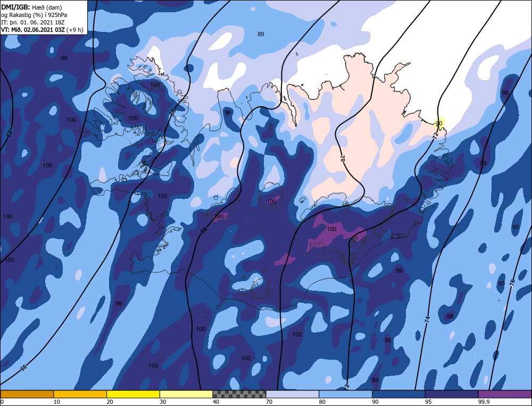Click the '62' height contour label

pos(9,133)
